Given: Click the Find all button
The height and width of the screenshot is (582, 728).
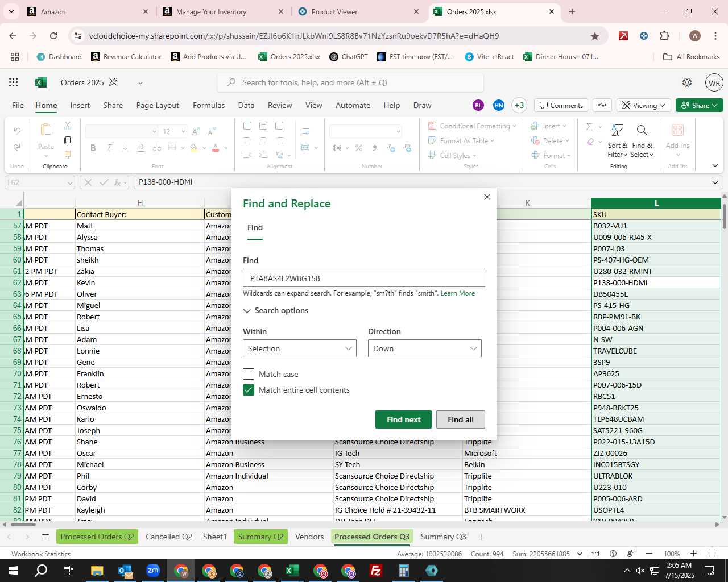Looking at the screenshot, I should (461, 419).
